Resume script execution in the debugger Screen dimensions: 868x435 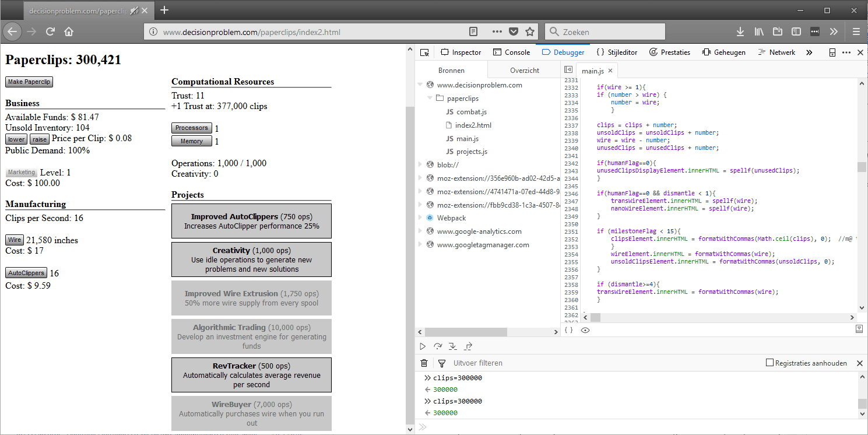[x=423, y=346]
